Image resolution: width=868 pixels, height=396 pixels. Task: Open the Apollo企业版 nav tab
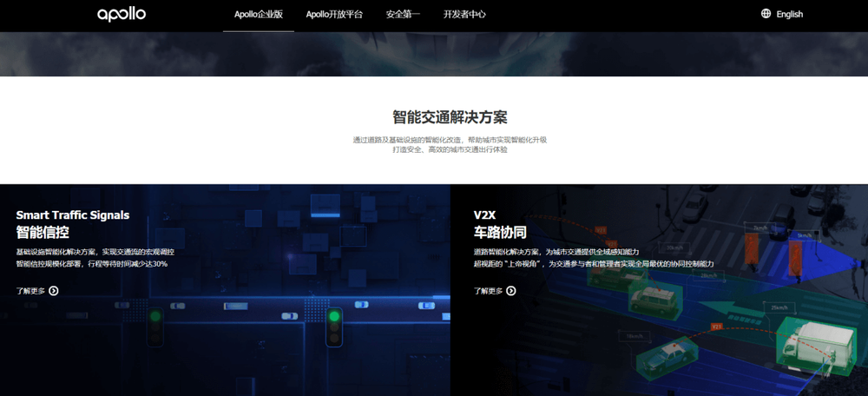point(259,15)
